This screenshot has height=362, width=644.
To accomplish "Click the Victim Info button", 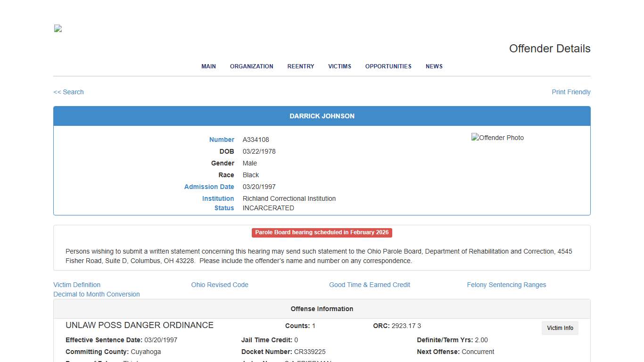I will [x=560, y=328].
